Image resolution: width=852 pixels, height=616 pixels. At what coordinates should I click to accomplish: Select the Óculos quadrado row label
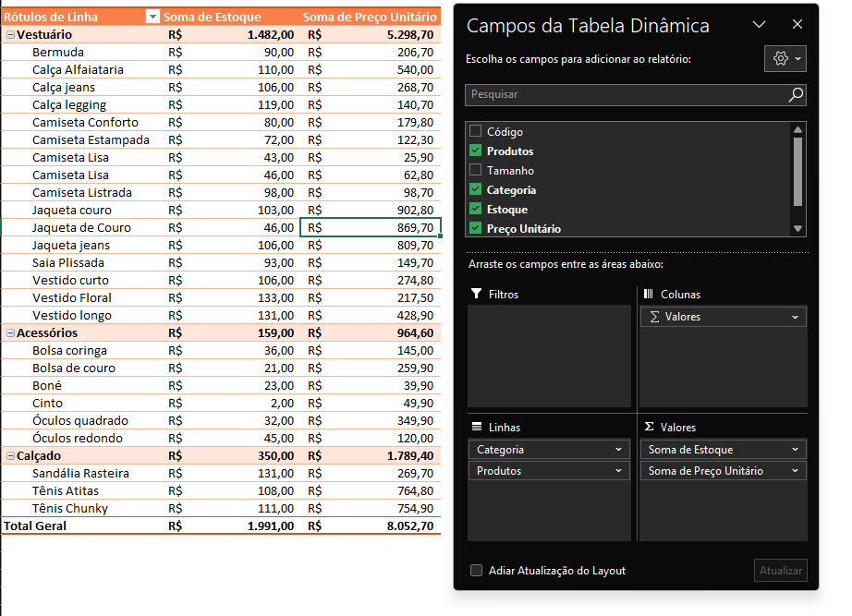79,420
